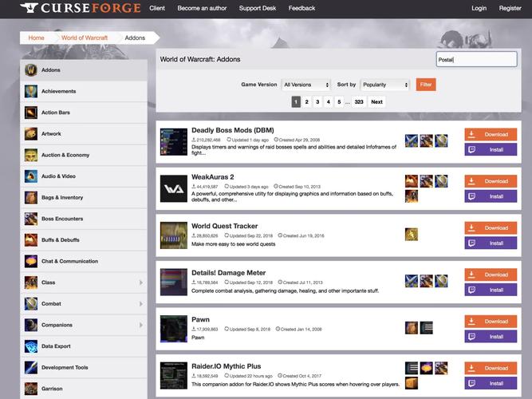Click the addon search field containing Postal
532x399 pixels.
[477, 59]
